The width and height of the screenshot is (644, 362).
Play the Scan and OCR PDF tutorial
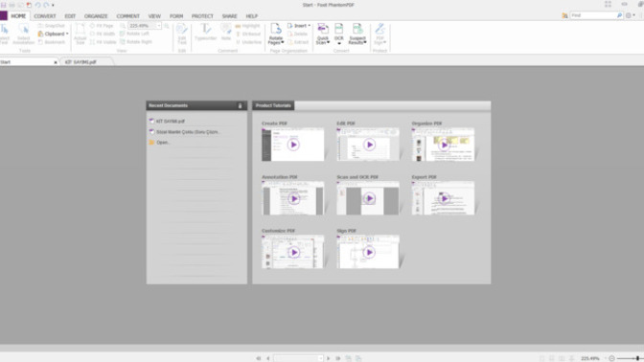[369, 198]
